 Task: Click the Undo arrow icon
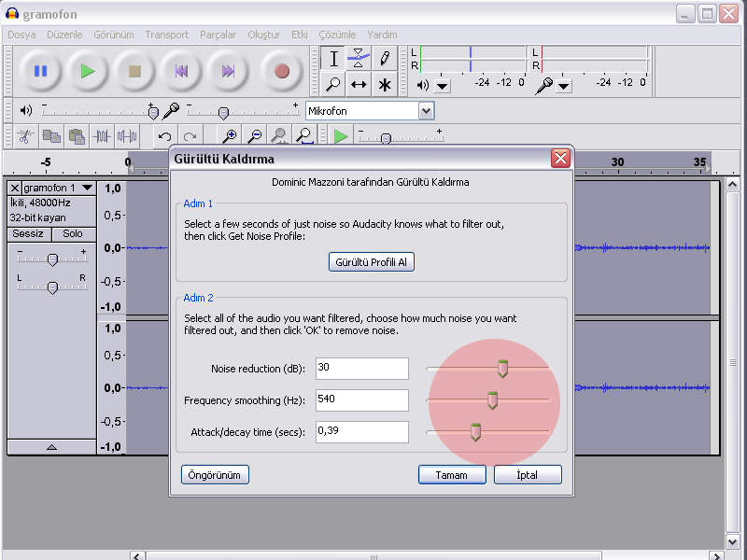click(165, 136)
